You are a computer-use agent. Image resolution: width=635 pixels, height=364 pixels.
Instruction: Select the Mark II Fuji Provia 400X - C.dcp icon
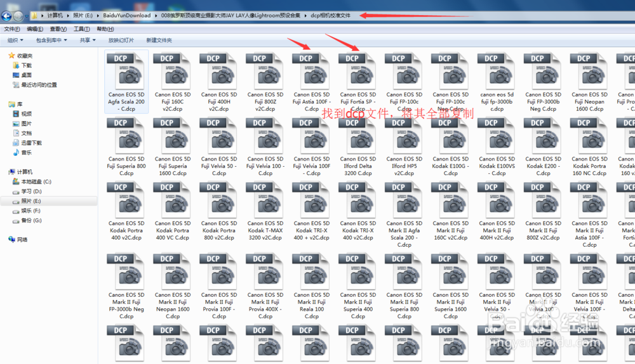click(x=264, y=271)
